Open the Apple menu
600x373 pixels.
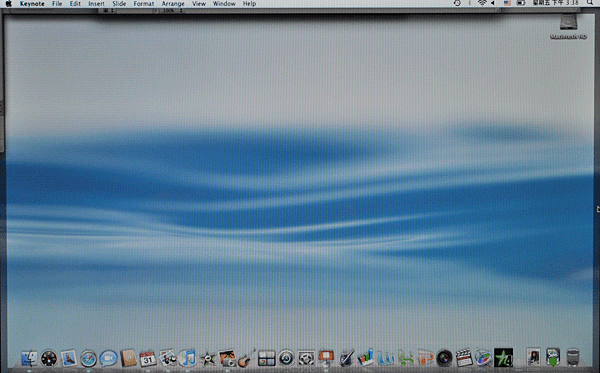tap(8, 3)
